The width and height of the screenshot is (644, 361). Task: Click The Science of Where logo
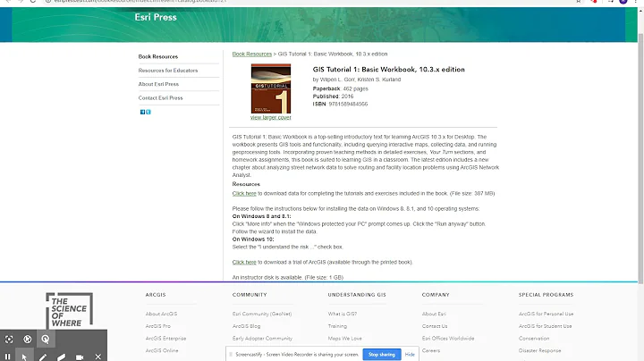pyautogui.click(x=69, y=311)
